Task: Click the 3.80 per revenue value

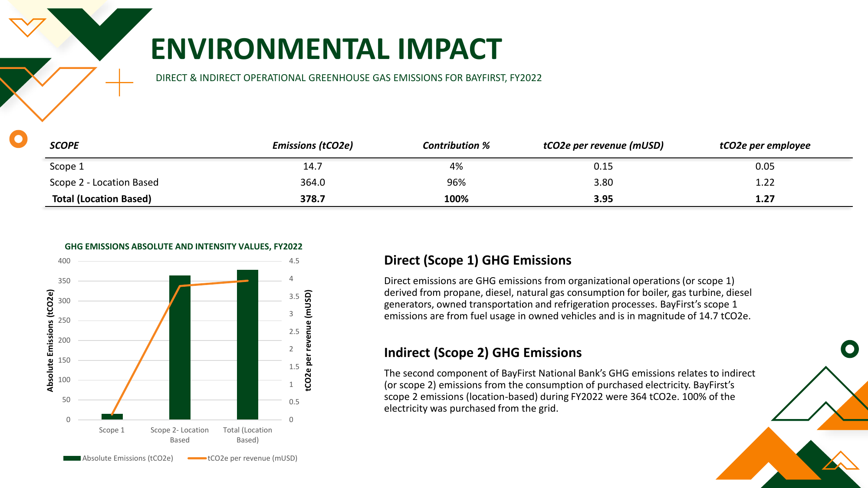Action: pyautogui.click(x=603, y=183)
